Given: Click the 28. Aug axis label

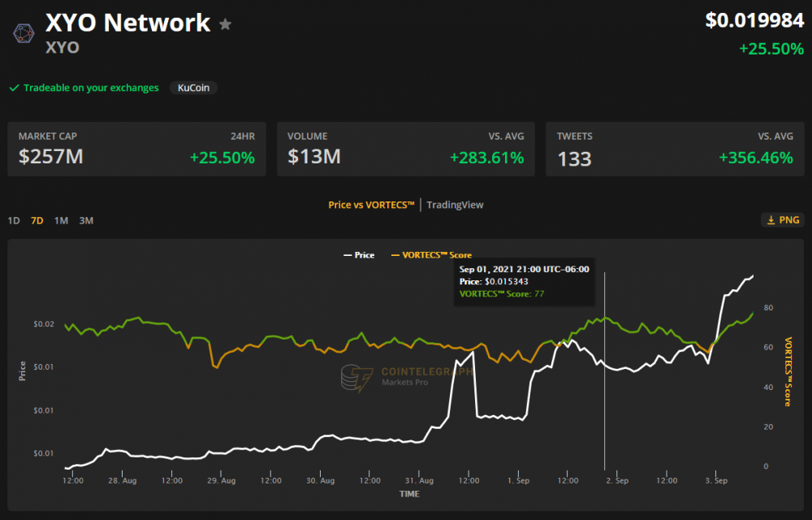Looking at the screenshot, I should tap(123, 481).
